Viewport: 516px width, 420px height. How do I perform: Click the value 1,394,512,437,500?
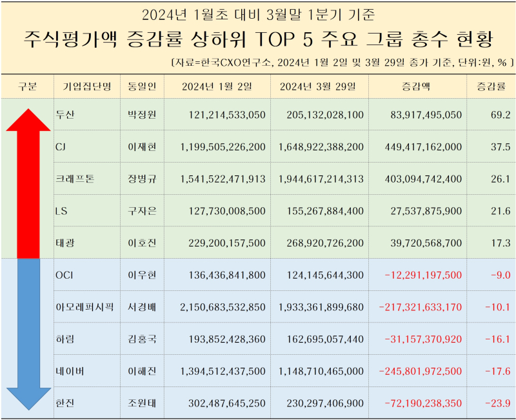223,372
